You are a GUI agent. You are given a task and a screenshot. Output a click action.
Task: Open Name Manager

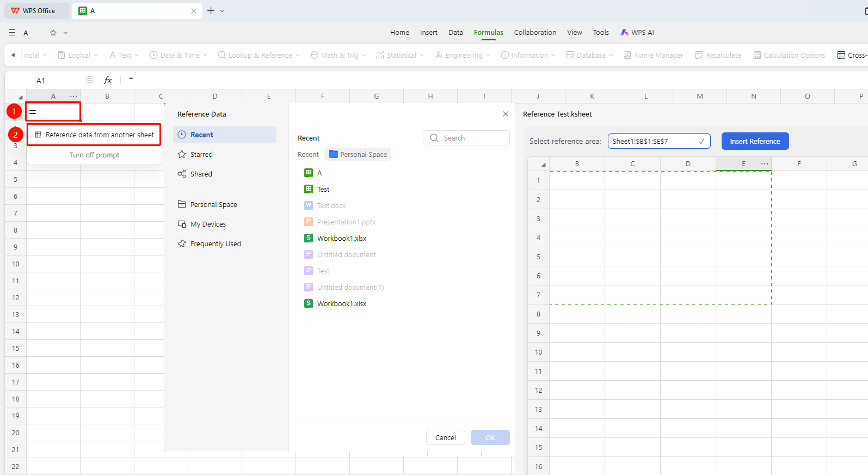(x=653, y=55)
